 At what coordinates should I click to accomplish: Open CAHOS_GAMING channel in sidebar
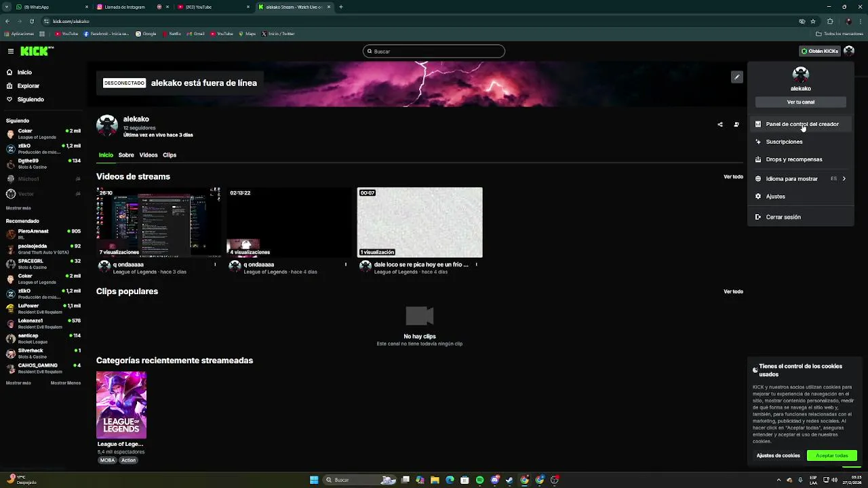tap(43, 368)
